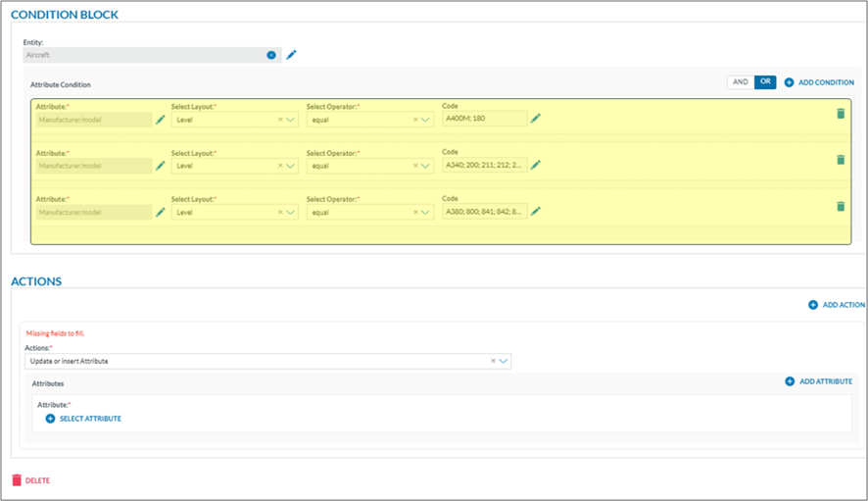Switch condition logic to AND
868x501 pixels.
point(740,82)
